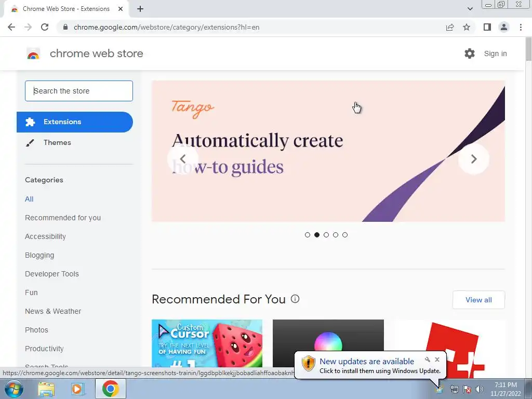The width and height of the screenshot is (532, 399).
Task: Reload the current page
Action: tap(45, 27)
